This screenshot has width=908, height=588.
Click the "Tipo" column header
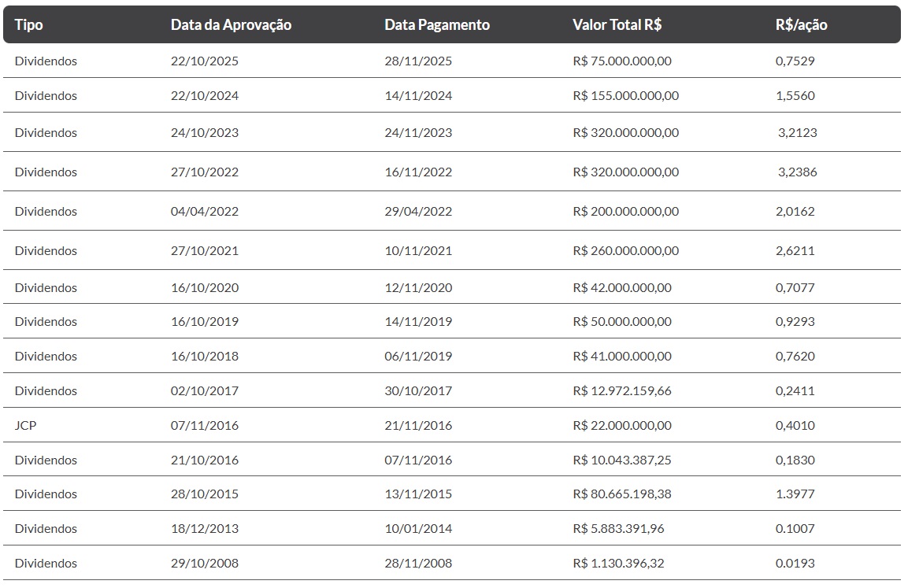pos(29,24)
